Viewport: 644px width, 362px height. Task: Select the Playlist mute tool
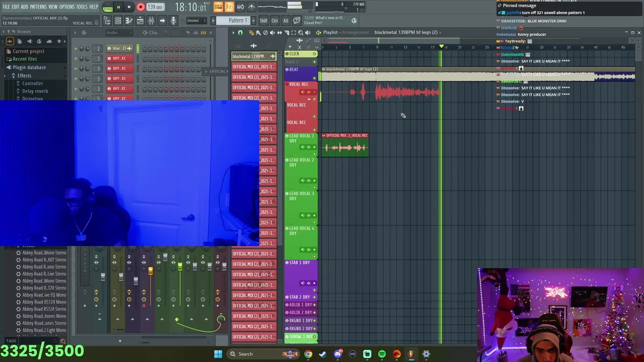[272, 33]
